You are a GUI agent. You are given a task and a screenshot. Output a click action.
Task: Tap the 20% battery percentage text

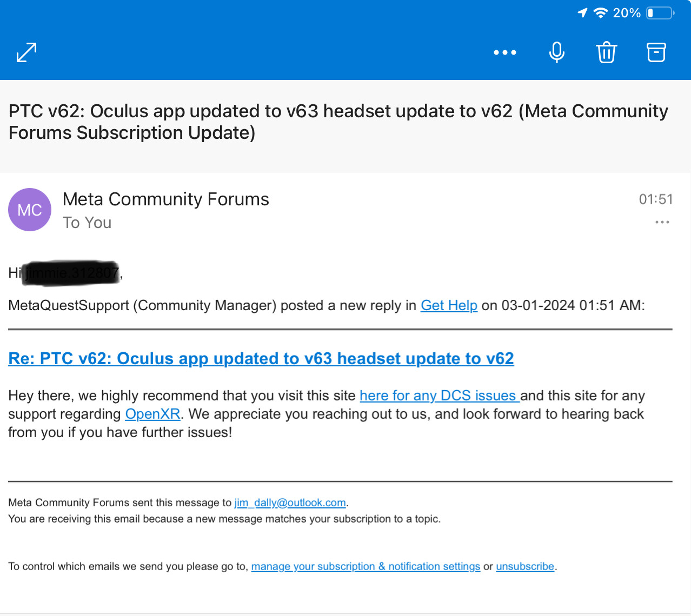point(627,12)
